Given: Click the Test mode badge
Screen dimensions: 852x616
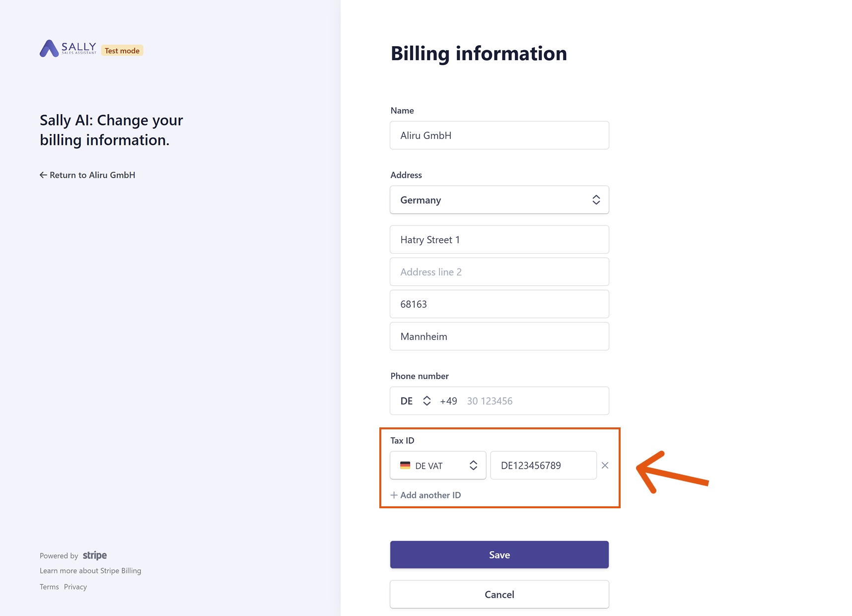Looking at the screenshot, I should coord(122,51).
